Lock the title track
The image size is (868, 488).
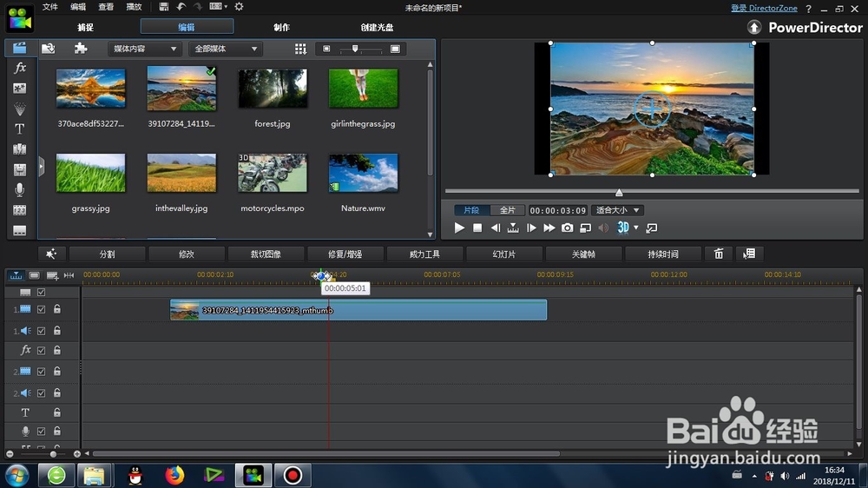point(57,412)
